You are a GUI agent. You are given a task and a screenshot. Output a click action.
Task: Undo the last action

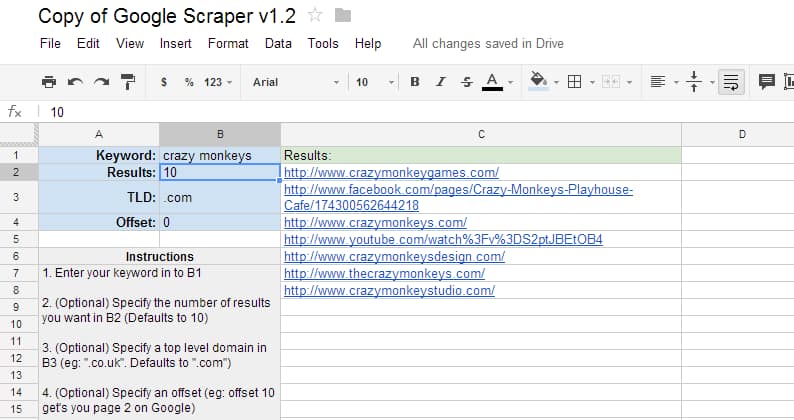coord(75,82)
